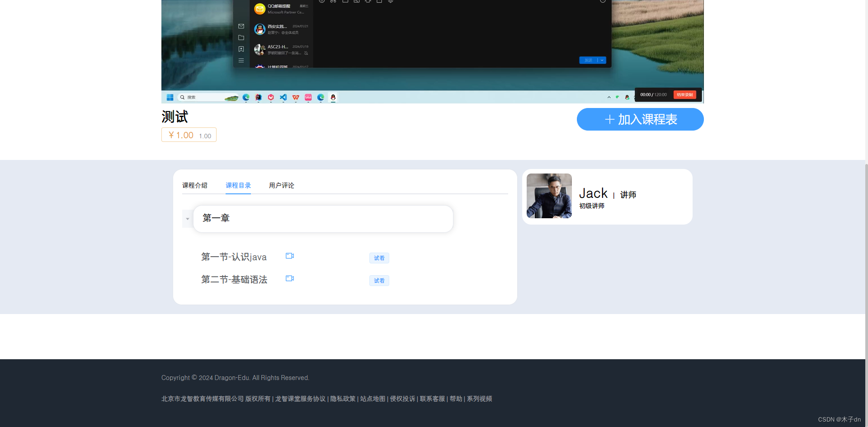Open lesson 第一节-认识java

coord(234,257)
